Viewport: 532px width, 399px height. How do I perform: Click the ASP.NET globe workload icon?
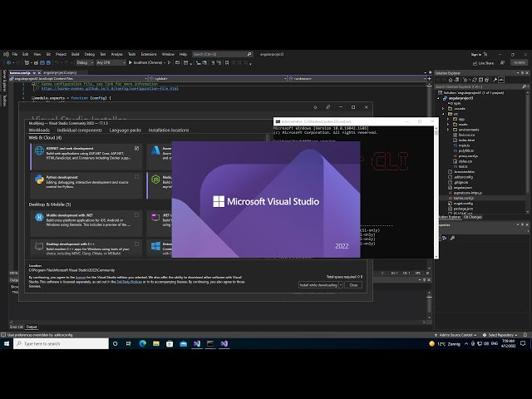(39, 150)
